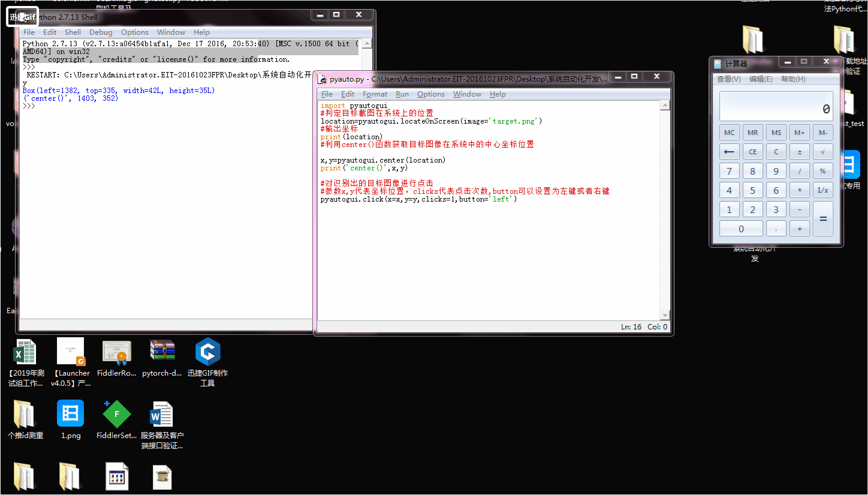Click the 'print(location)' line in editor
The height and width of the screenshot is (495, 868).
[351, 137]
